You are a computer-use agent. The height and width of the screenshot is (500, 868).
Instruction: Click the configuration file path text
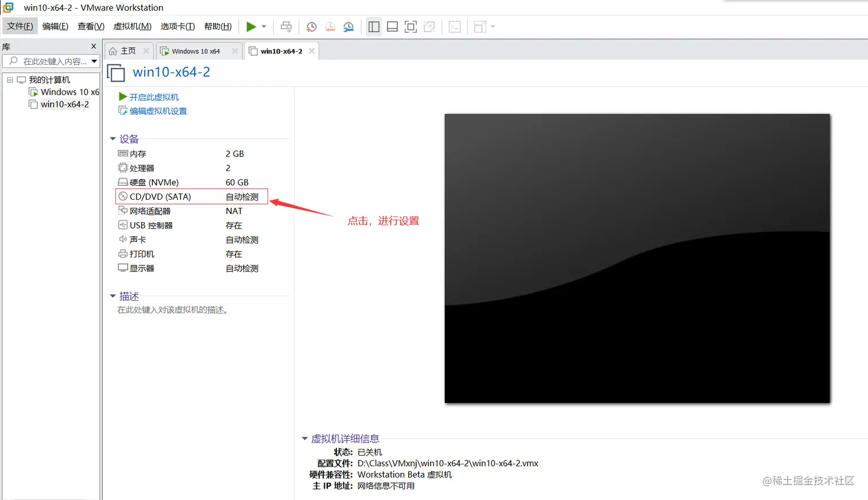point(448,463)
